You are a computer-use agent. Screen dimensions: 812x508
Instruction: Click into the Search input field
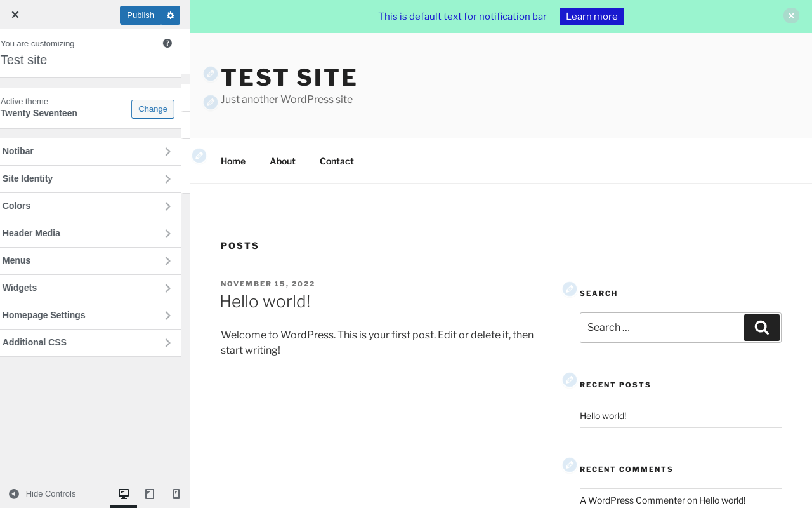tap(661, 328)
